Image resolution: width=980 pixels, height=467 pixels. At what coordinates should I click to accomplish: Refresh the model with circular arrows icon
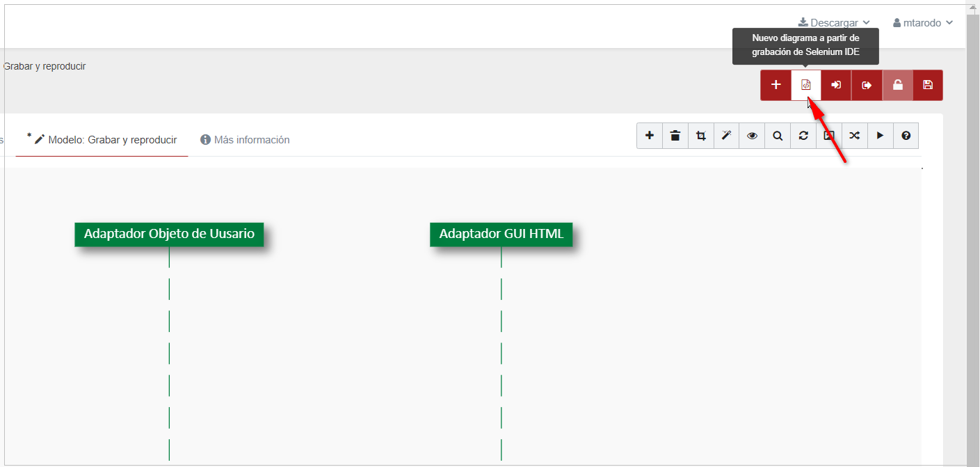point(803,136)
